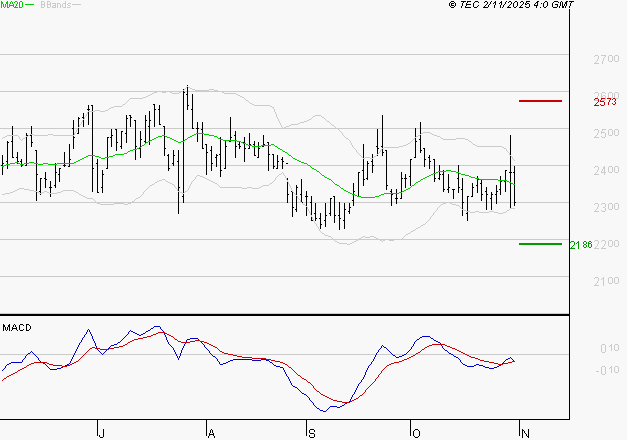Click the MA20 legend label

point(12,5)
